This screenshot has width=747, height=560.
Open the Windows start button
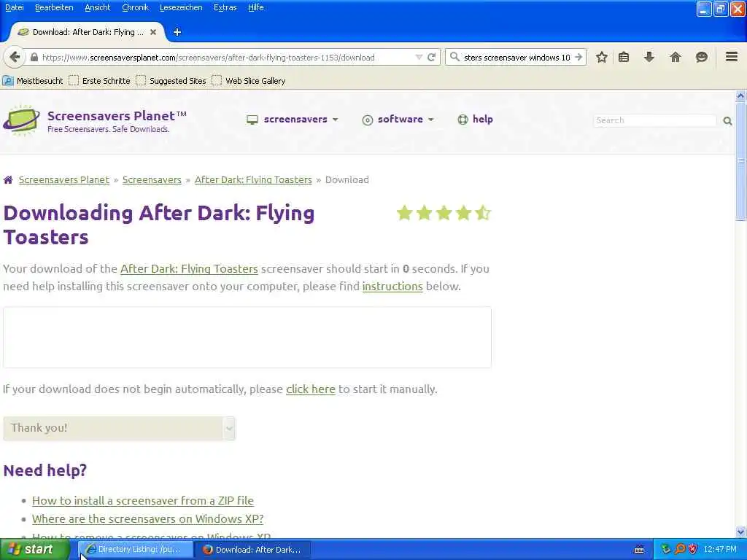[35, 550]
